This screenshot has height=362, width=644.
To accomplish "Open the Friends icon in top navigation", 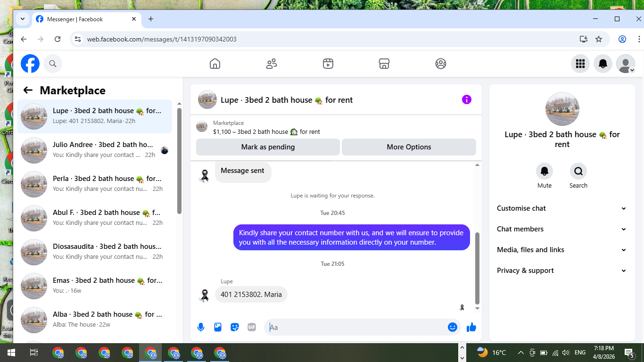I will point(272,64).
